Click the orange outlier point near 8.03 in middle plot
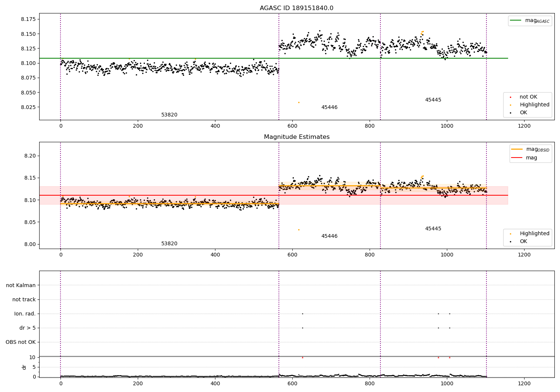This screenshot has height=392, width=560. 299,230
